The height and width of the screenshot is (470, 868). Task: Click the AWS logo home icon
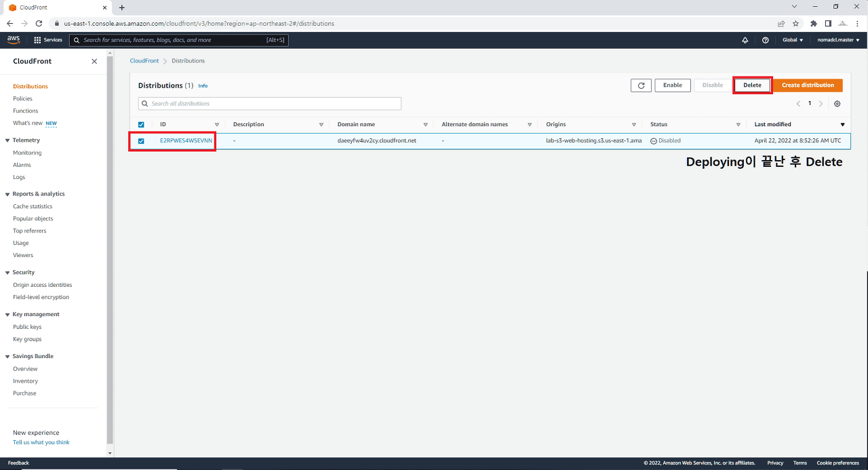click(14, 40)
